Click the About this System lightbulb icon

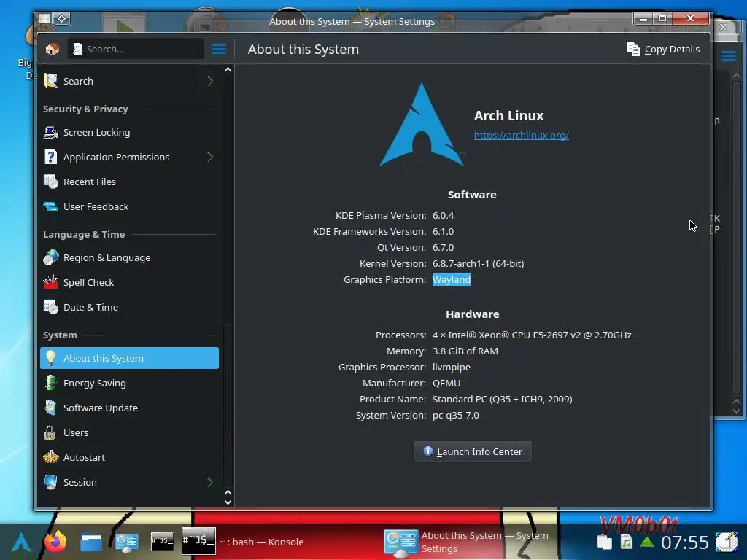coord(50,358)
